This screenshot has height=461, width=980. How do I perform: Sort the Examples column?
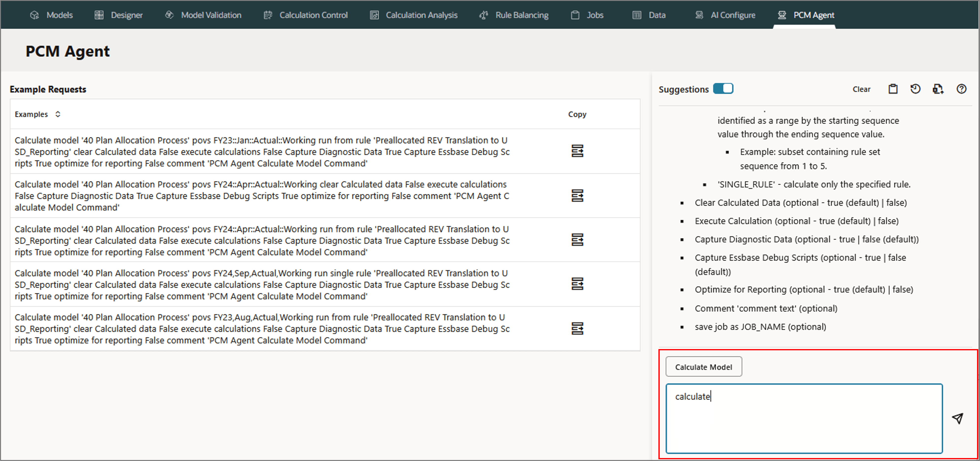pos(57,114)
